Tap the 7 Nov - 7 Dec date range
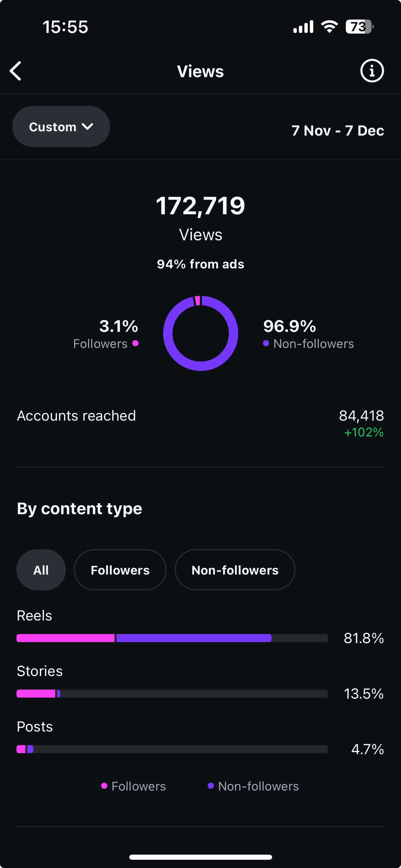 [338, 131]
